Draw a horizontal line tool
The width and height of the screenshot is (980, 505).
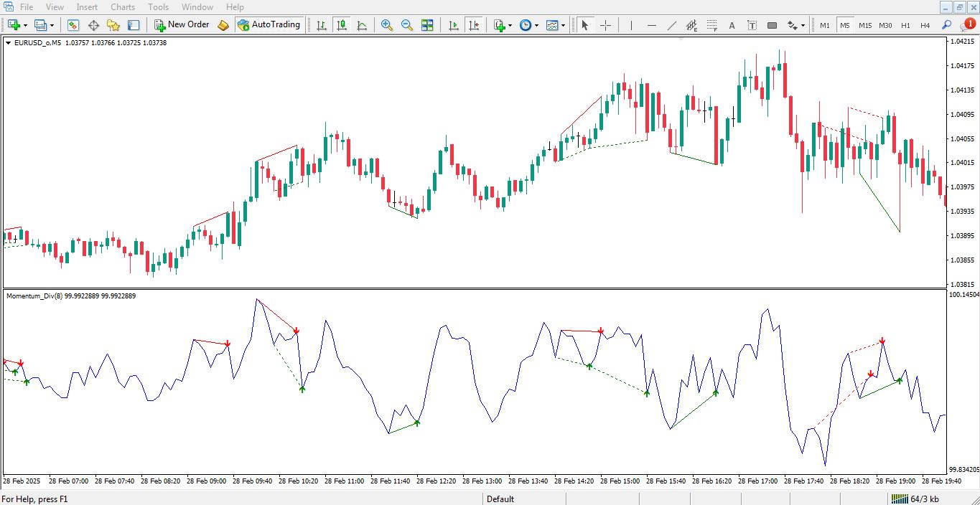651,25
